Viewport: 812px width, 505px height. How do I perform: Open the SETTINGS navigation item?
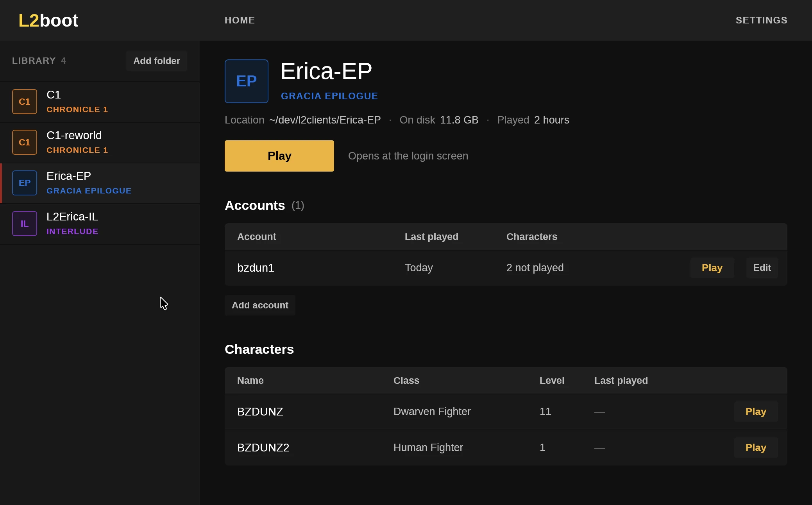[762, 20]
